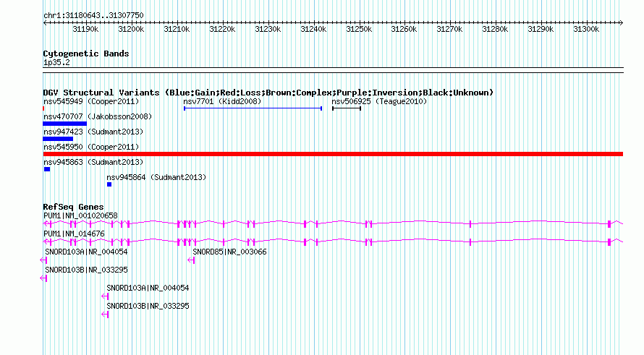The image size is (644, 355).
Task: Select the 31220k ruler tick label
Action: 222,29
